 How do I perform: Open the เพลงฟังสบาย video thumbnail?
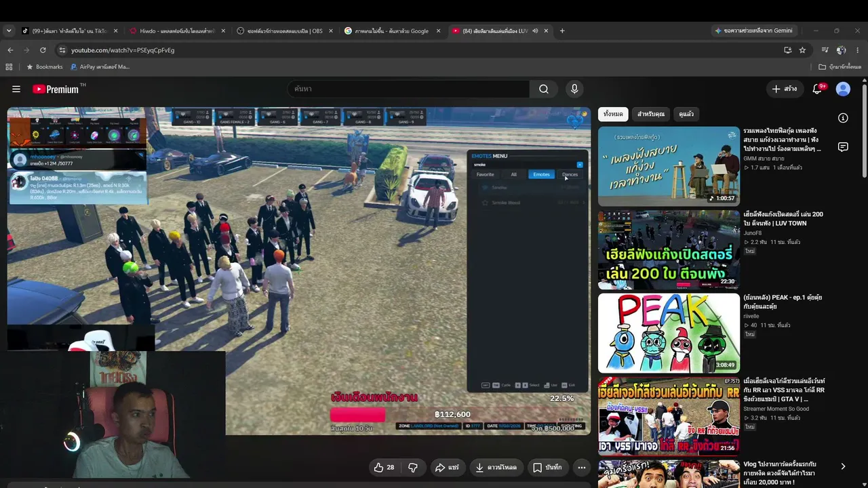pyautogui.click(x=669, y=166)
